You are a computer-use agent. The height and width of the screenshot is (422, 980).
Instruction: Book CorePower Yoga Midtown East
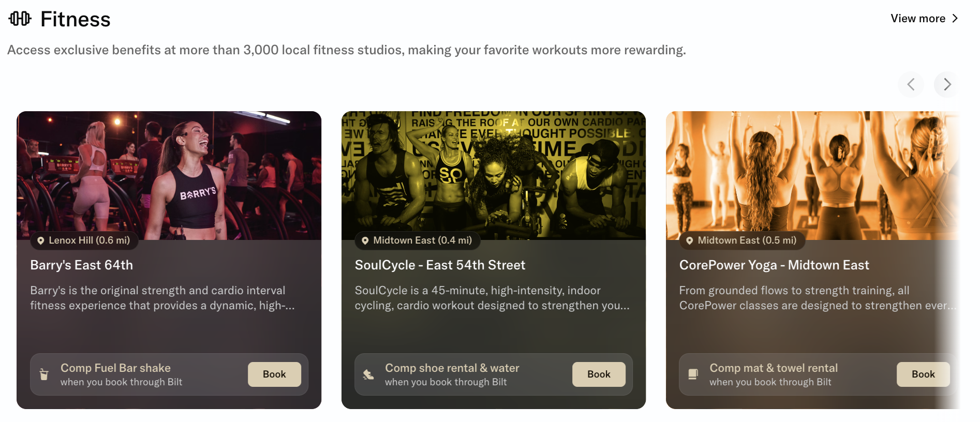[x=923, y=374]
